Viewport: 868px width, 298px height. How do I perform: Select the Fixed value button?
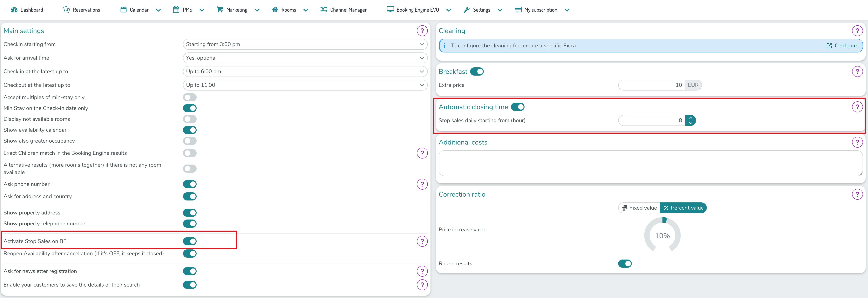(x=639, y=208)
